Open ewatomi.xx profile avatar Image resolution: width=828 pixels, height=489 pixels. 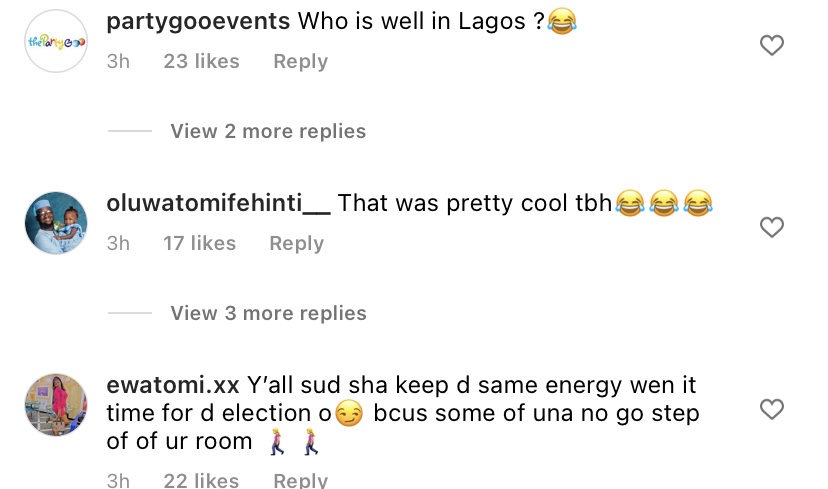coord(56,405)
